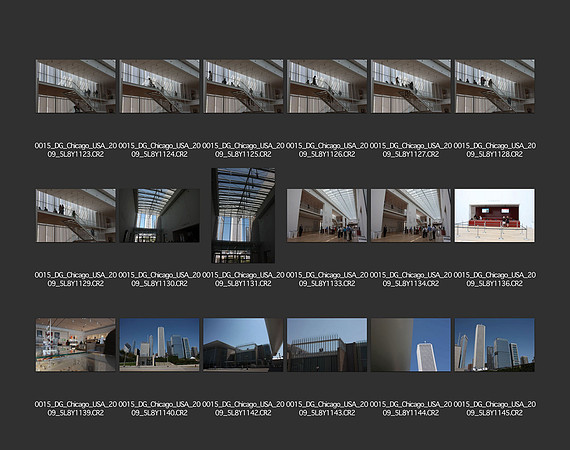This screenshot has width=570, height=450.
Task: Click filename label ending 5L8Y1129.CR2
Action: pos(76,279)
